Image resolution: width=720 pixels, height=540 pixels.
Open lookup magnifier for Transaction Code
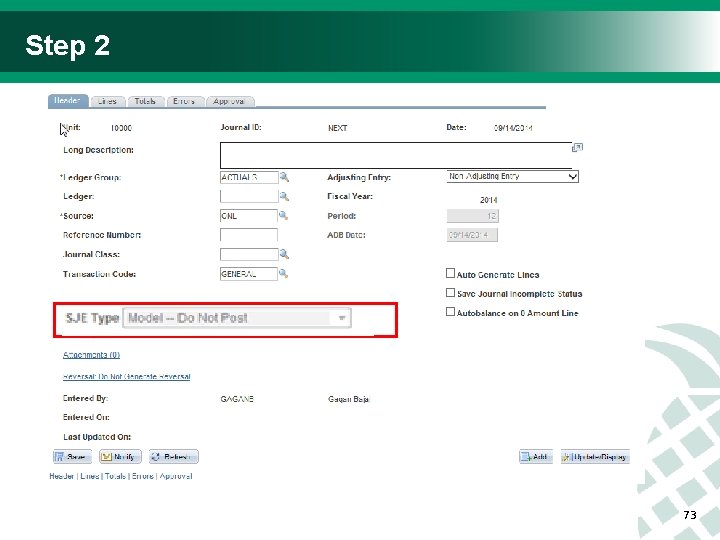283,274
